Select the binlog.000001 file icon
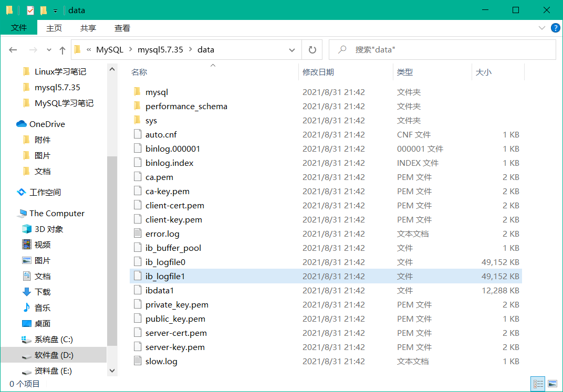Image resolution: width=563 pixels, height=392 pixels. click(x=137, y=149)
